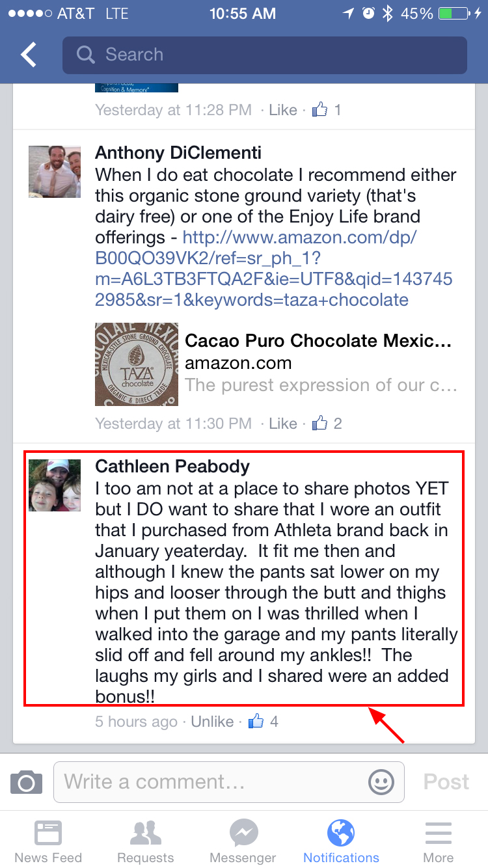Screen dimensions: 488x868
Task: Open the Requests tab
Action: (x=146, y=841)
